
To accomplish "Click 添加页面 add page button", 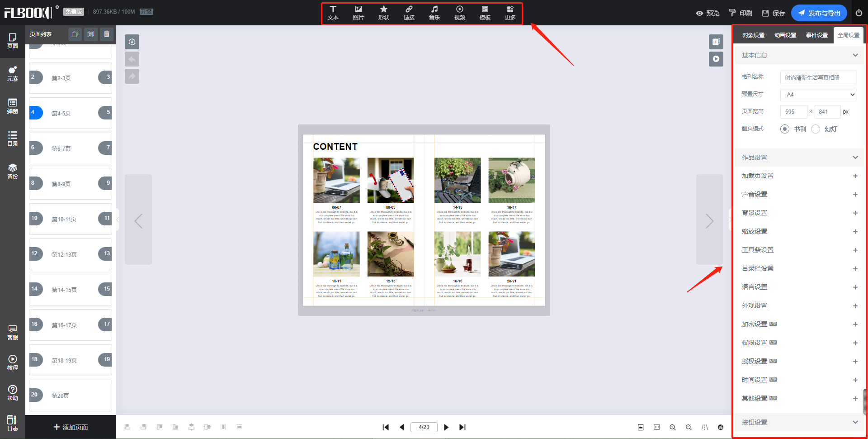I will click(71, 427).
